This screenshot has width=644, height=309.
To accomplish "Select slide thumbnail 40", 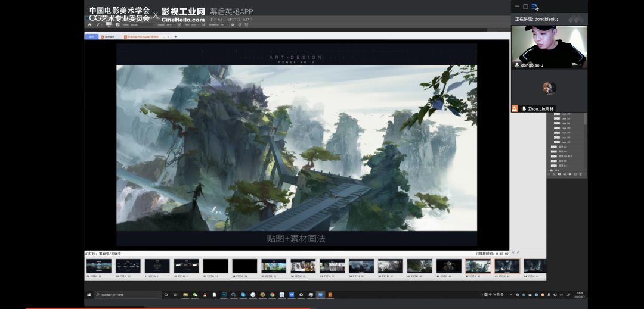I will click(x=420, y=266).
